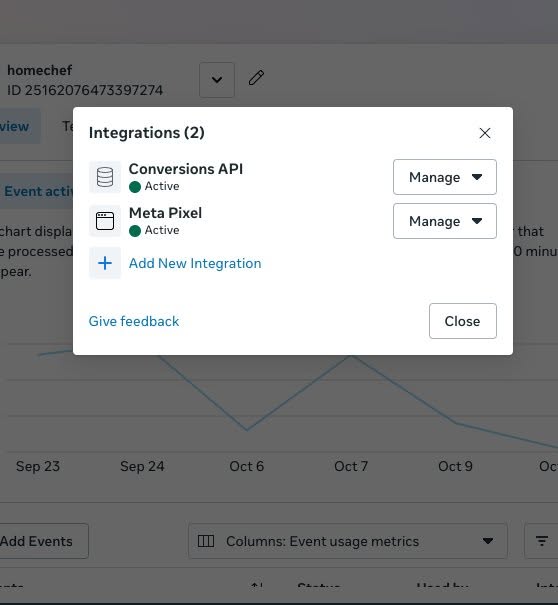This screenshot has height=605, width=558.
Task: Click the Meta Pixel integration name
Action: [165, 213]
